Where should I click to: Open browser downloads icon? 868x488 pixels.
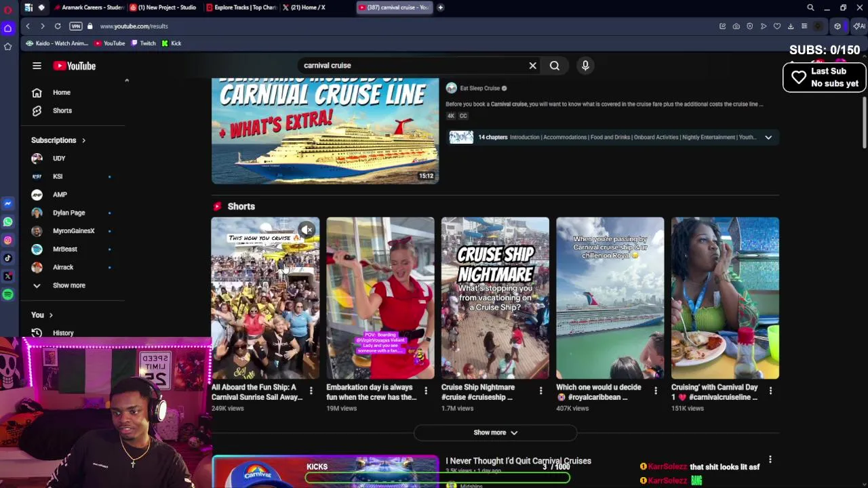(791, 26)
